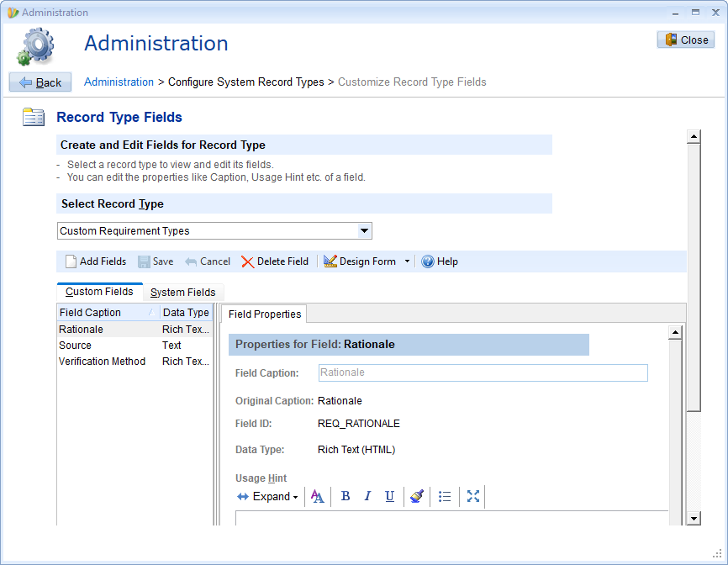Minimize the Administration window

(675, 13)
